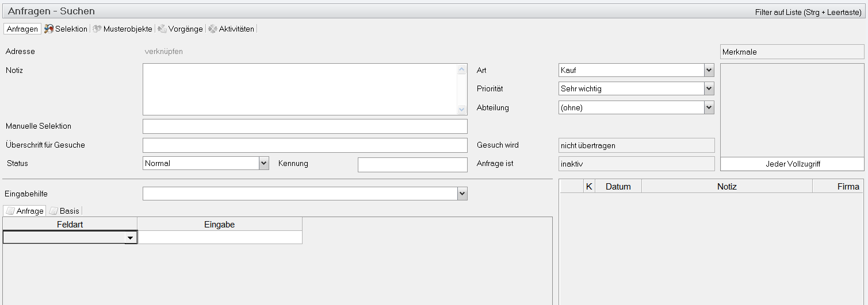Switch to the Anfragen tab
The height and width of the screenshot is (305, 868).
click(22, 29)
